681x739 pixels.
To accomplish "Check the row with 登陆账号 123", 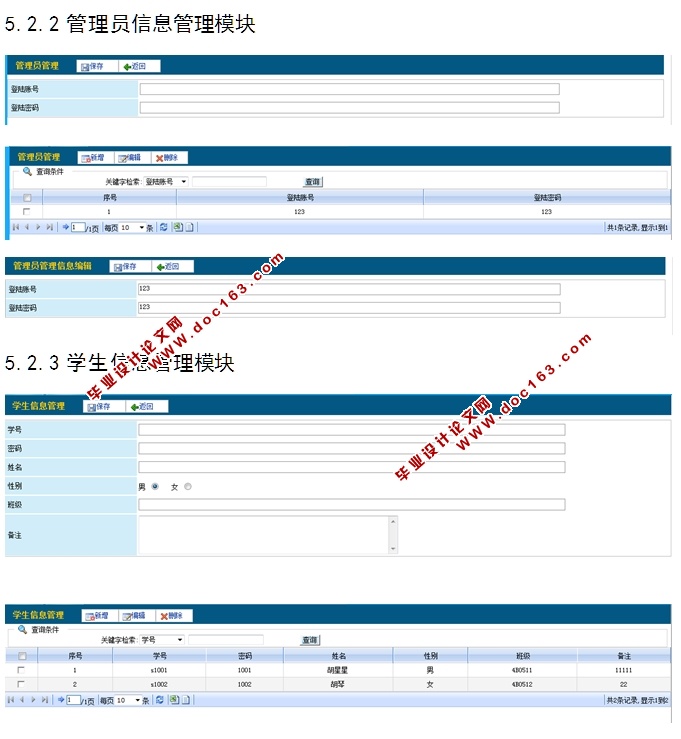I will coord(26,212).
